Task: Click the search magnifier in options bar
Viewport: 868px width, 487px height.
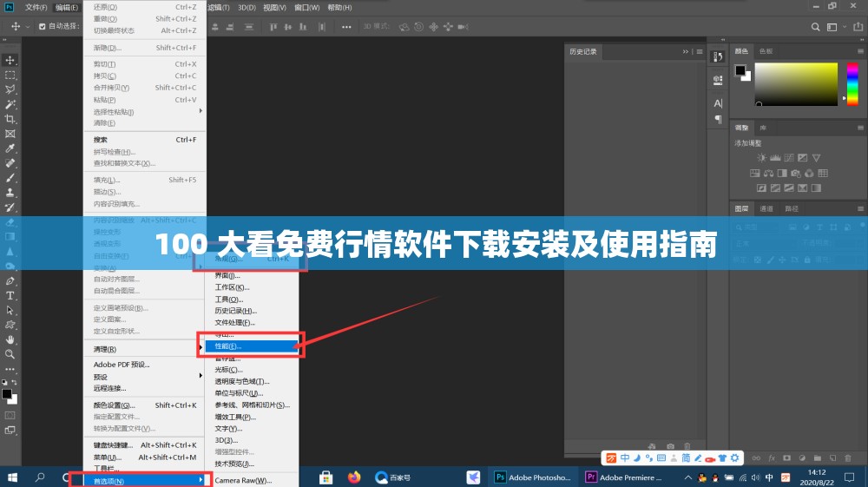Action: (x=815, y=27)
